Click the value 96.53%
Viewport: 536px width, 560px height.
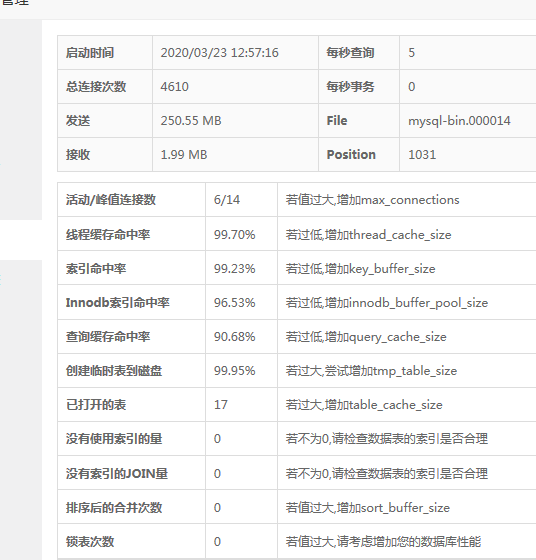pos(235,303)
